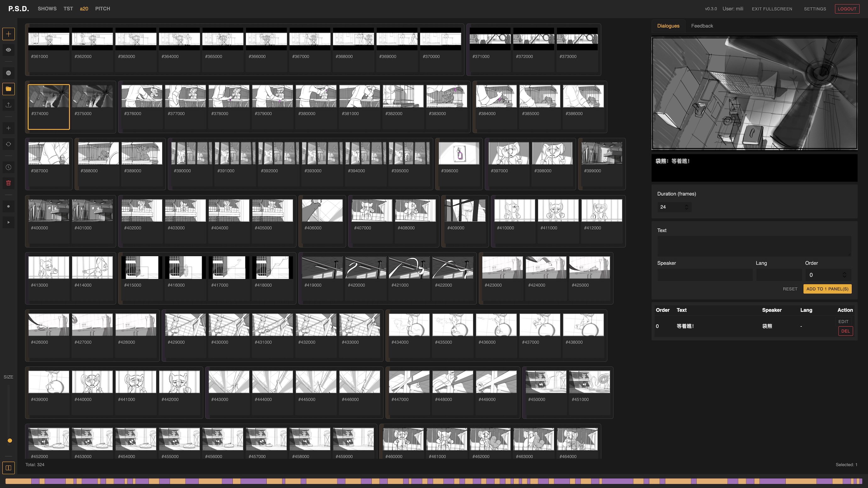
Task: Click the refresh/sync icon in the sidebar
Action: pyautogui.click(x=8, y=144)
